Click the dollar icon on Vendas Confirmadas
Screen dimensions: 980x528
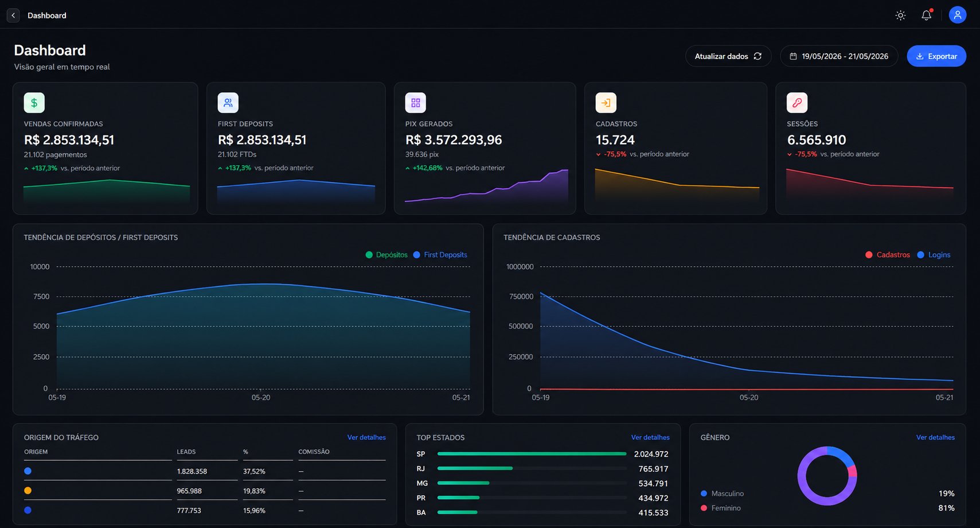point(34,103)
